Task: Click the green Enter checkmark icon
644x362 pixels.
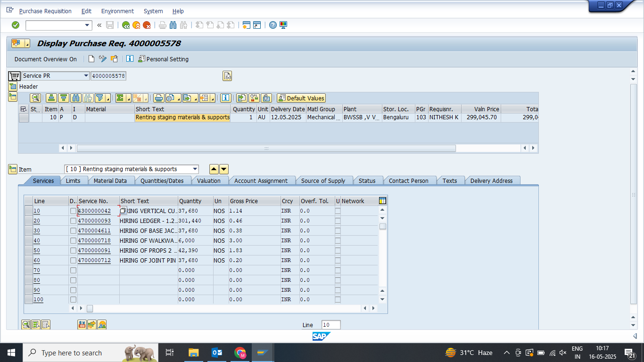Action: [16, 25]
